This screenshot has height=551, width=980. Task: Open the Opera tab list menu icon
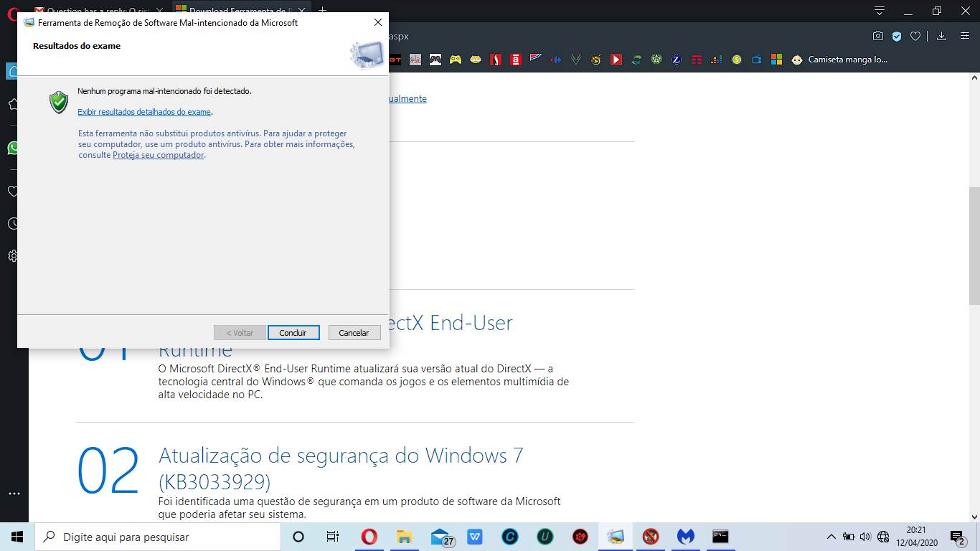pos(880,11)
